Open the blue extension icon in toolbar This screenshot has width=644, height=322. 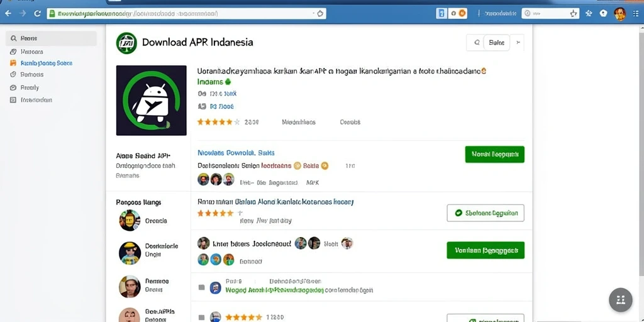441,14
